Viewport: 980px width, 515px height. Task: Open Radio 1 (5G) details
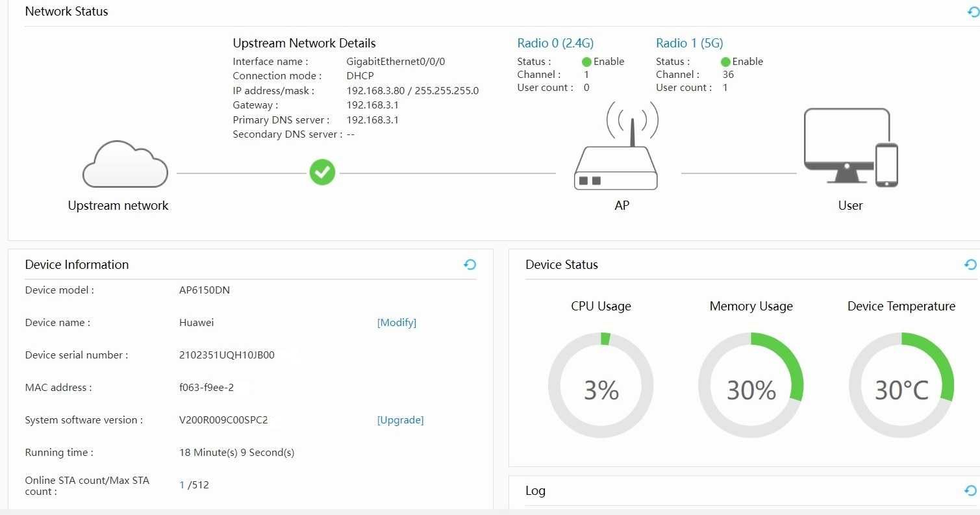(x=689, y=43)
